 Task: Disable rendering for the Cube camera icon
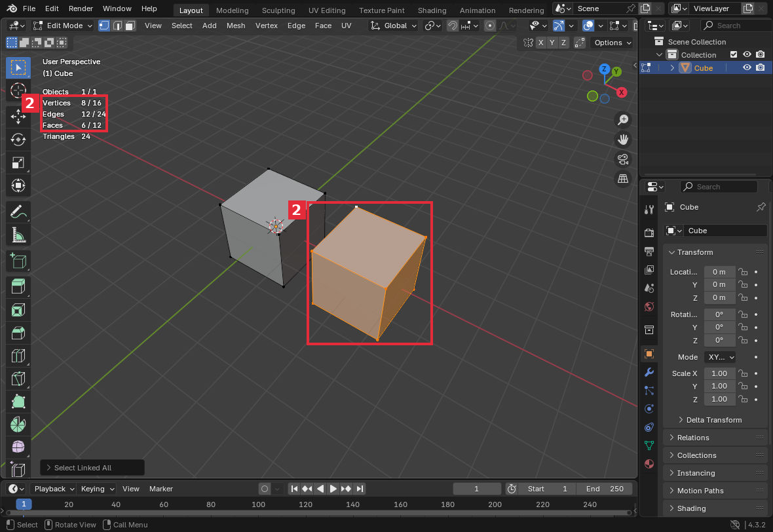[761, 67]
